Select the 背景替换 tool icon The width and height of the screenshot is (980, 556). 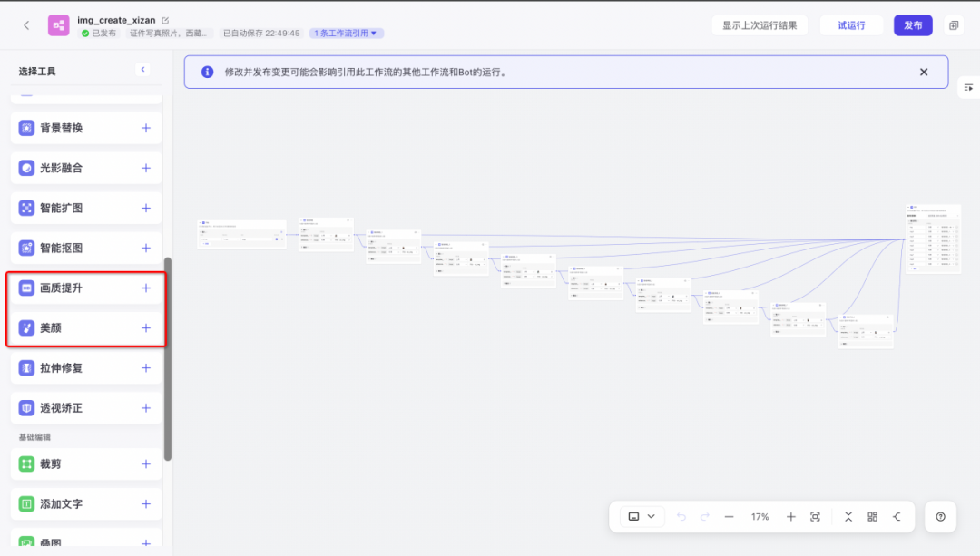click(26, 128)
